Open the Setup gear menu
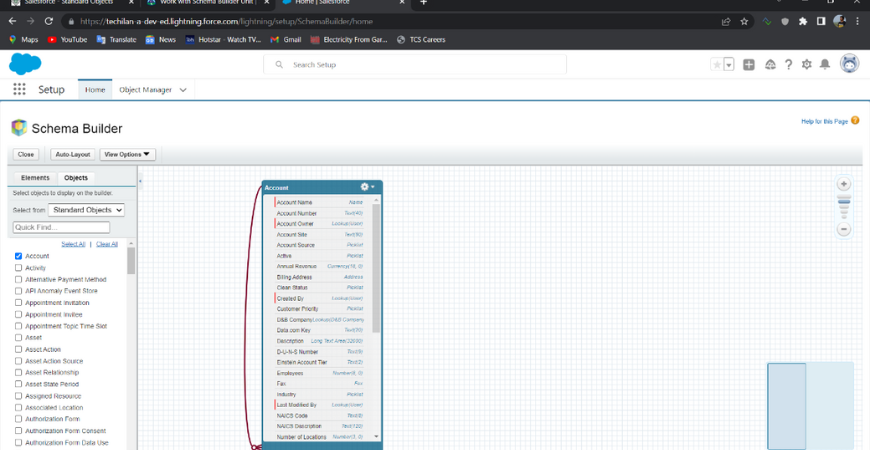Viewport: 870px width, 450px height. (806, 64)
